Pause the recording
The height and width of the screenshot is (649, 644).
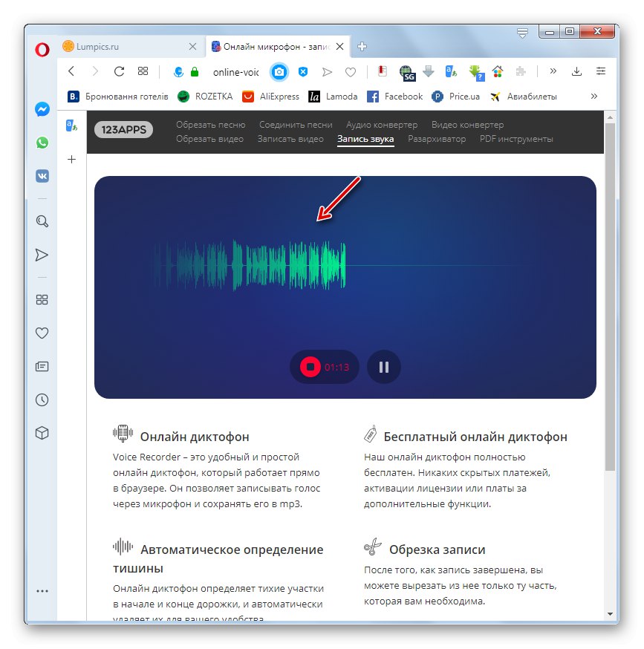pyautogui.click(x=383, y=367)
